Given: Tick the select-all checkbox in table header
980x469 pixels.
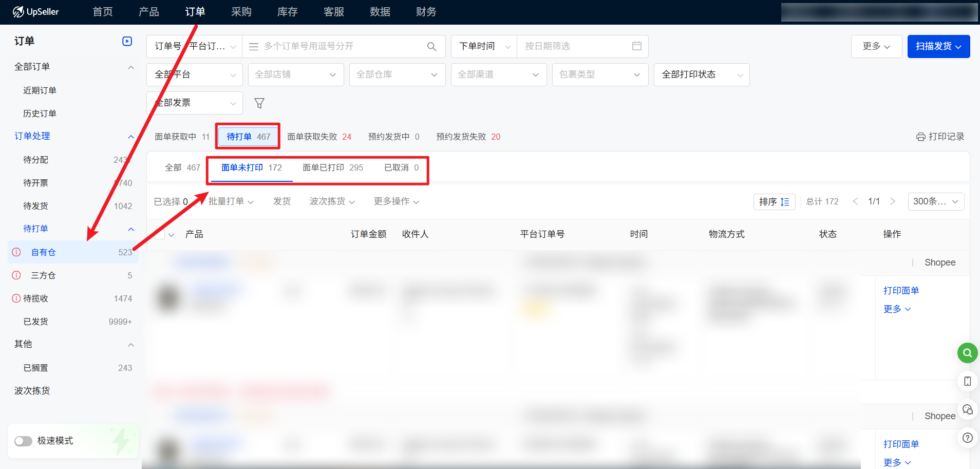Looking at the screenshot, I should 160,235.
